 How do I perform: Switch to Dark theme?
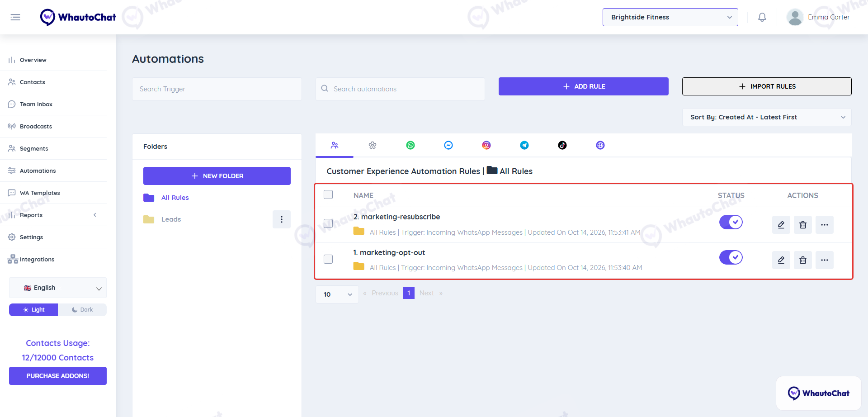coord(82,310)
